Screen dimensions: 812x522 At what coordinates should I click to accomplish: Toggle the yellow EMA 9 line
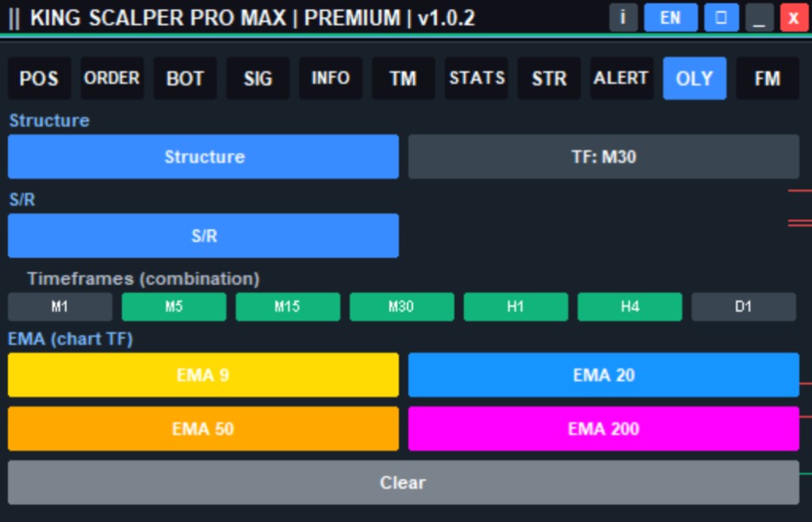(204, 375)
